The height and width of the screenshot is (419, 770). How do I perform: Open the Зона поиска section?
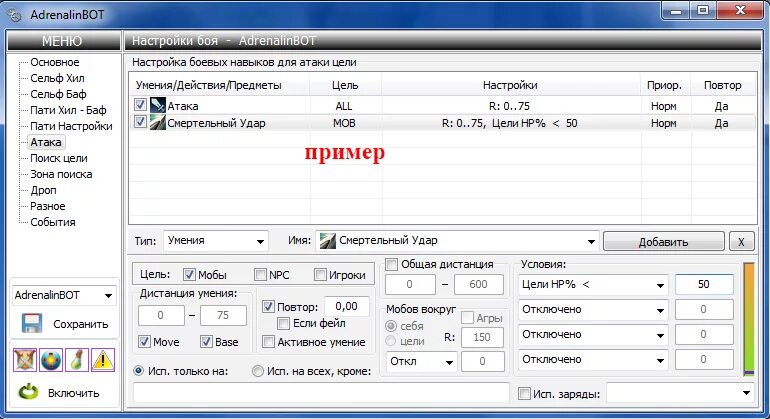tap(61, 174)
